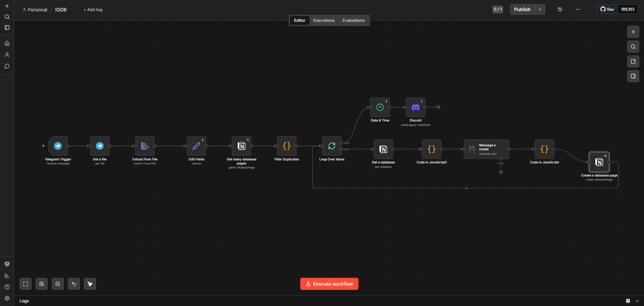Open add node panel plus button
Screen dimensions: 644x306
(x=633, y=32)
